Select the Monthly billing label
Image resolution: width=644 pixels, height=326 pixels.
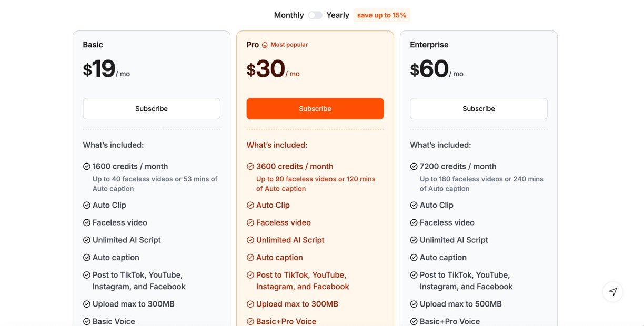pos(289,15)
